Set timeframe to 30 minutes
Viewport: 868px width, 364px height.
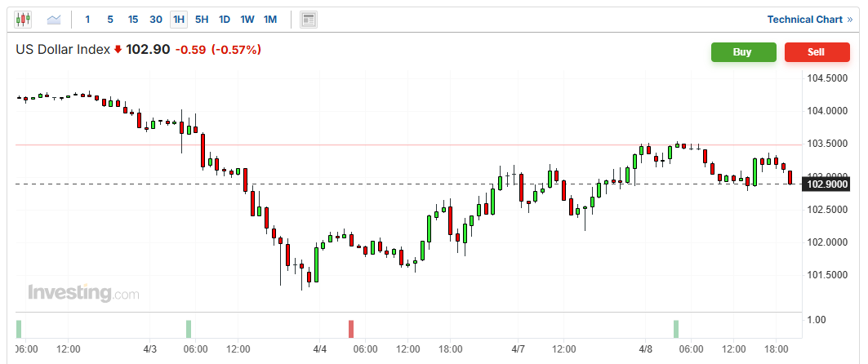tap(156, 20)
